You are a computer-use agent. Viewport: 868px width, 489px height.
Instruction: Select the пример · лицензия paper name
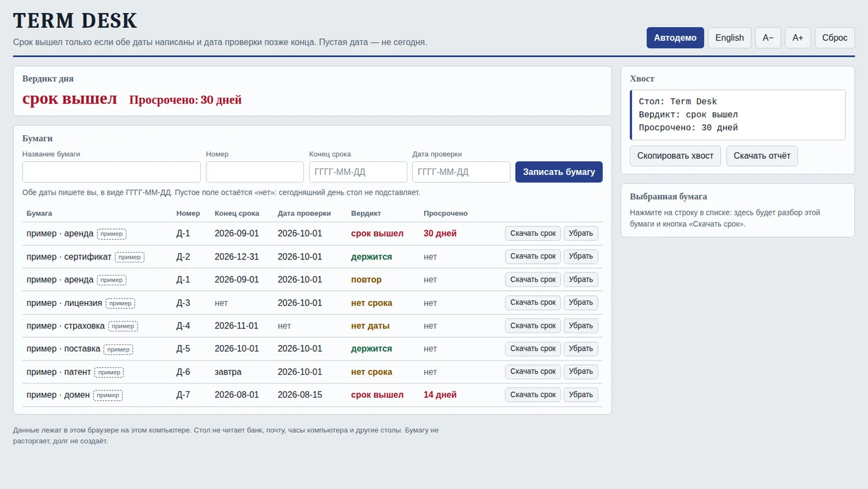tap(64, 303)
